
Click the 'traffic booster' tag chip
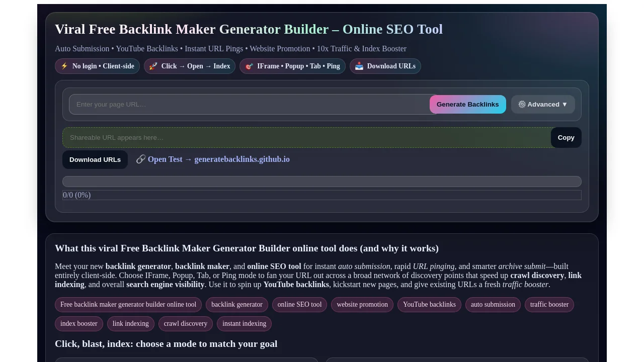549,305
